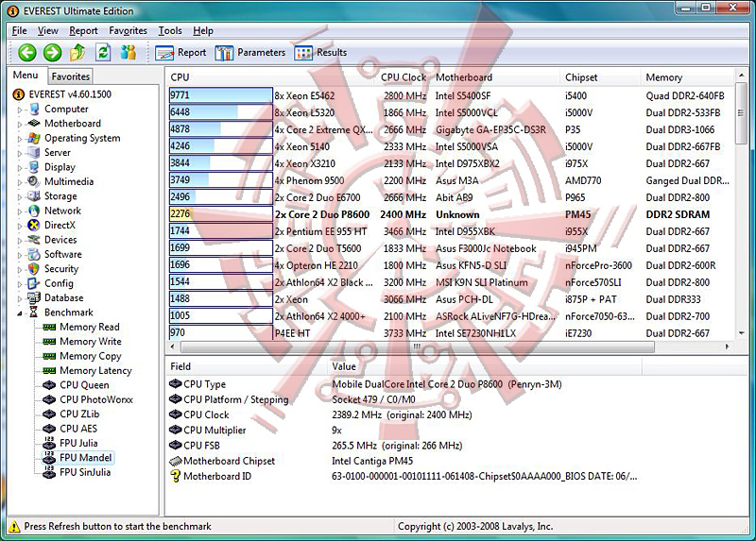
Task: Open the Tools menu
Action: 170,31
